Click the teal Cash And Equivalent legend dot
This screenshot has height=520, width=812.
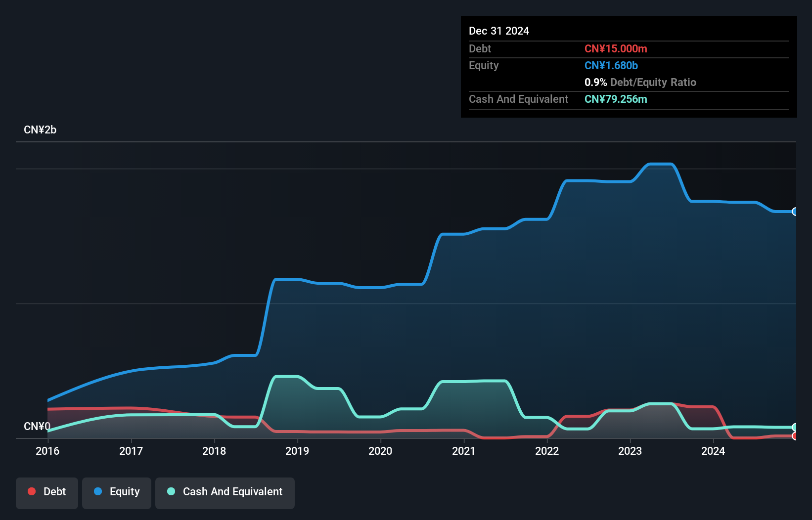click(171, 491)
